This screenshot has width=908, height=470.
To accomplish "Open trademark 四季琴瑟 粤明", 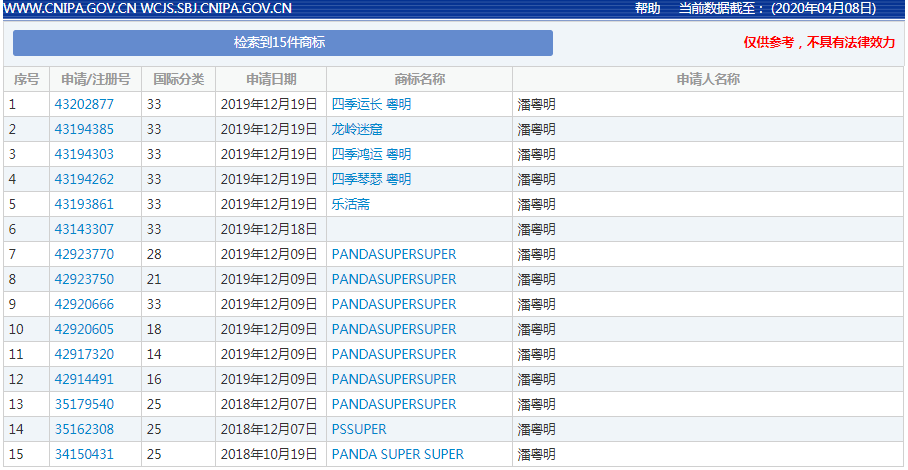I will pos(371,179).
